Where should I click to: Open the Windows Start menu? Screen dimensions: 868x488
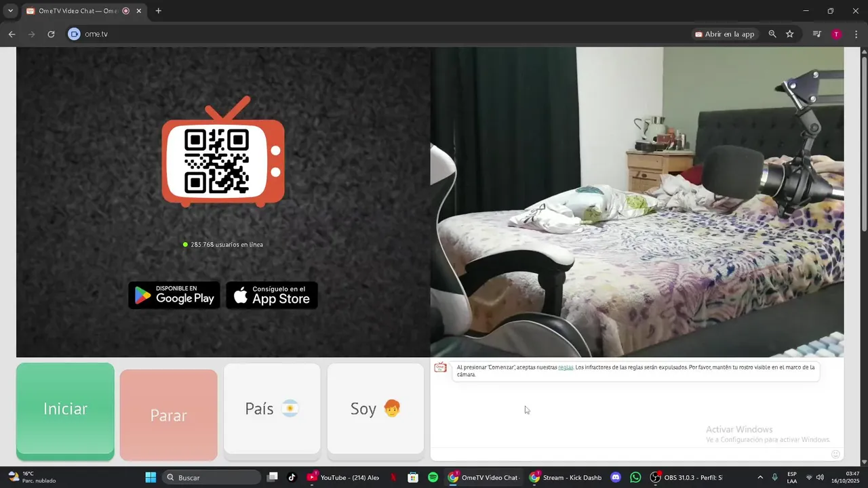[x=151, y=477]
